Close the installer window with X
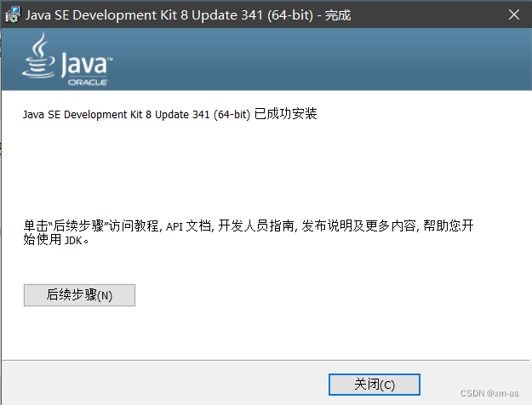 (513, 14)
